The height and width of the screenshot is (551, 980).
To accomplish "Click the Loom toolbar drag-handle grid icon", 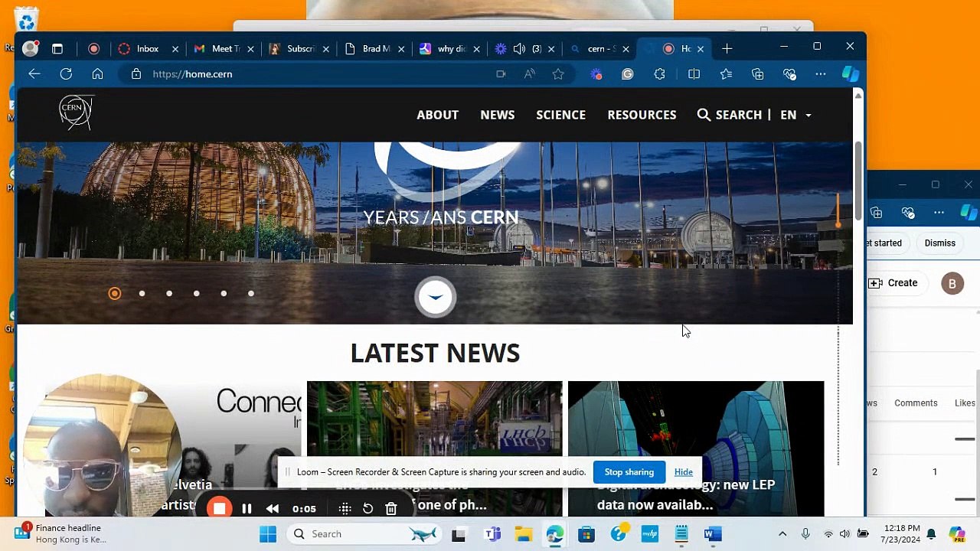I will click(345, 508).
